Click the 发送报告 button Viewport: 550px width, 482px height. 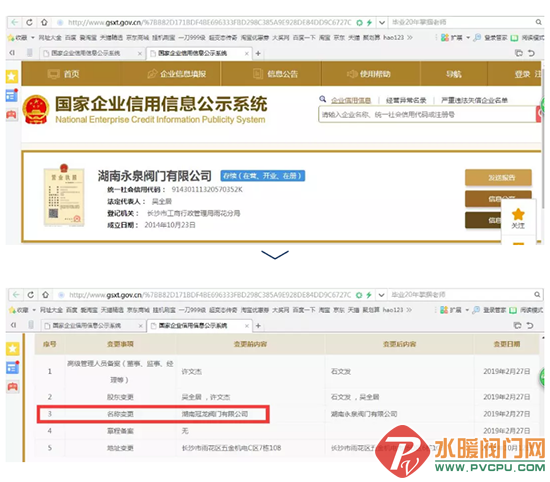coord(498,178)
